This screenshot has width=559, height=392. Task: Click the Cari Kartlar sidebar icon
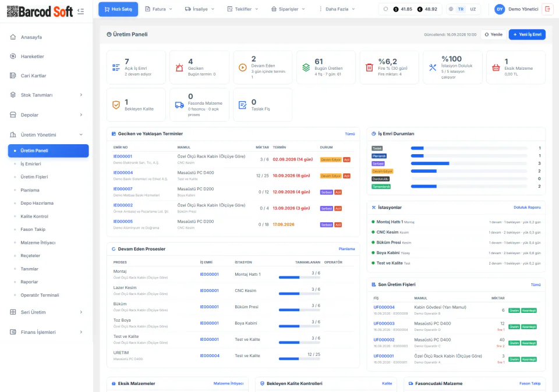tap(13, 76)
